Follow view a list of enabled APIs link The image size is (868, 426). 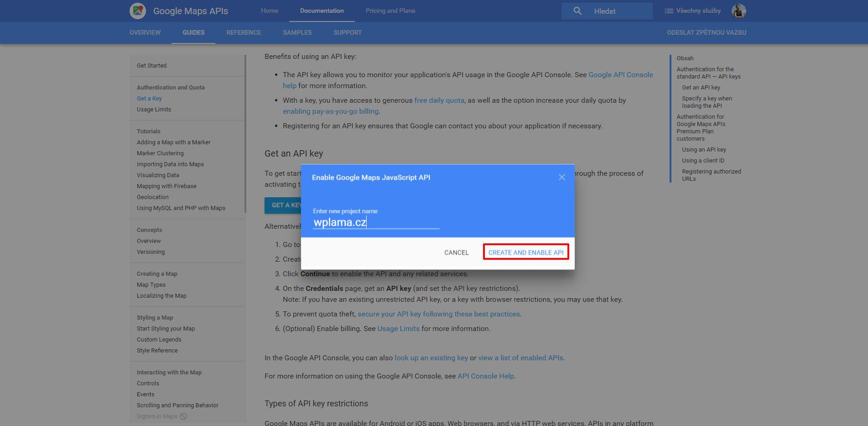coord(520,358)
